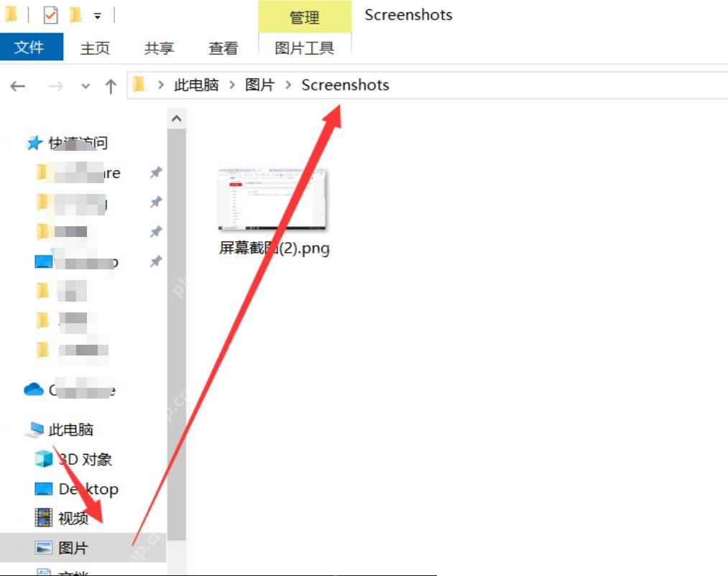Go back with the left arrow button
728x576 pixels.
coord(18,86)
